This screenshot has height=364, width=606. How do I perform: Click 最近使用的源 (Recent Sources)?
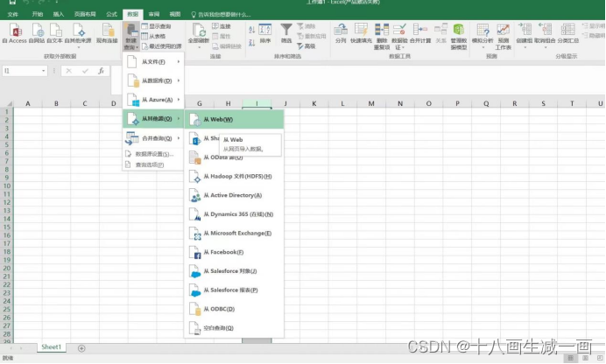(x=161, y=46)
